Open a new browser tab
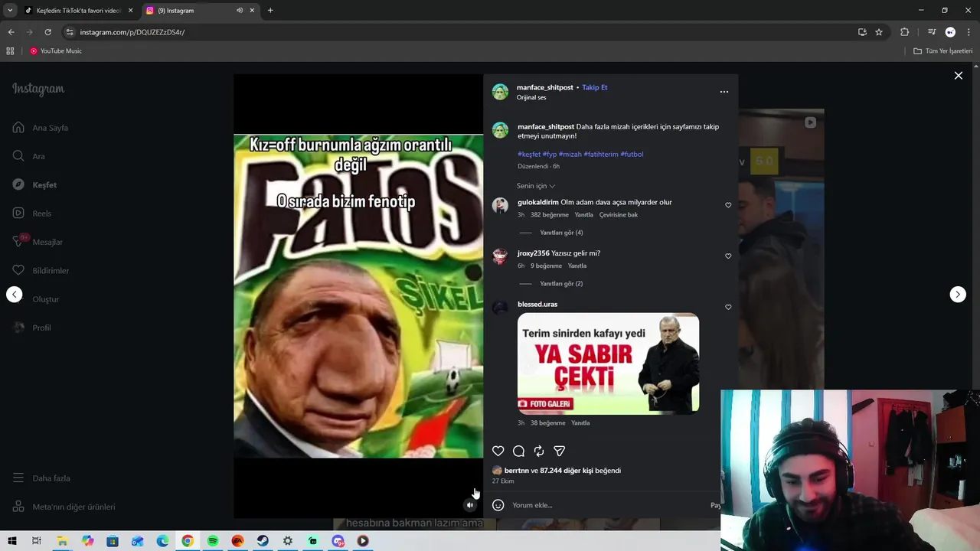 270,11
